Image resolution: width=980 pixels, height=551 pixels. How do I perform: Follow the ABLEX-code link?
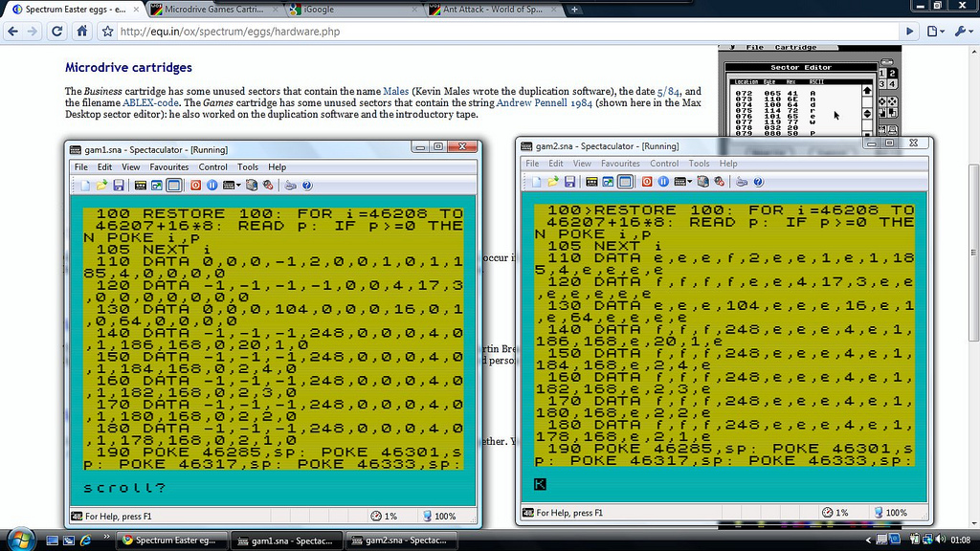coord(150,103)
